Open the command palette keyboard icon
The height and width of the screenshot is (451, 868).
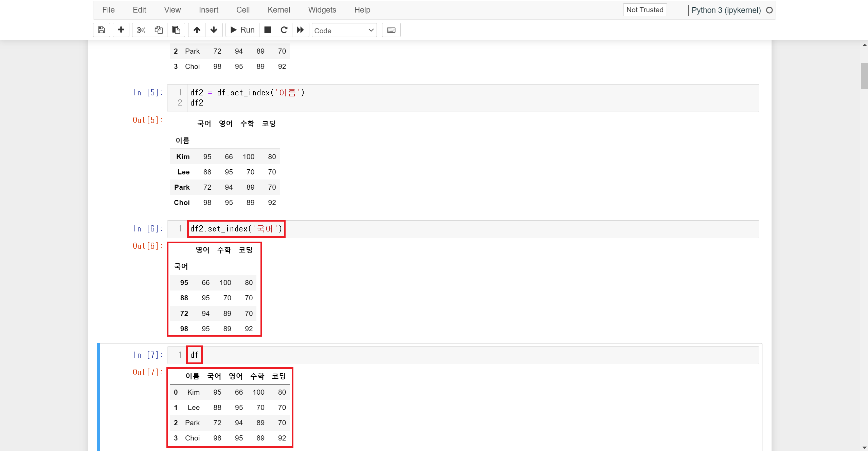click(391, 30)
